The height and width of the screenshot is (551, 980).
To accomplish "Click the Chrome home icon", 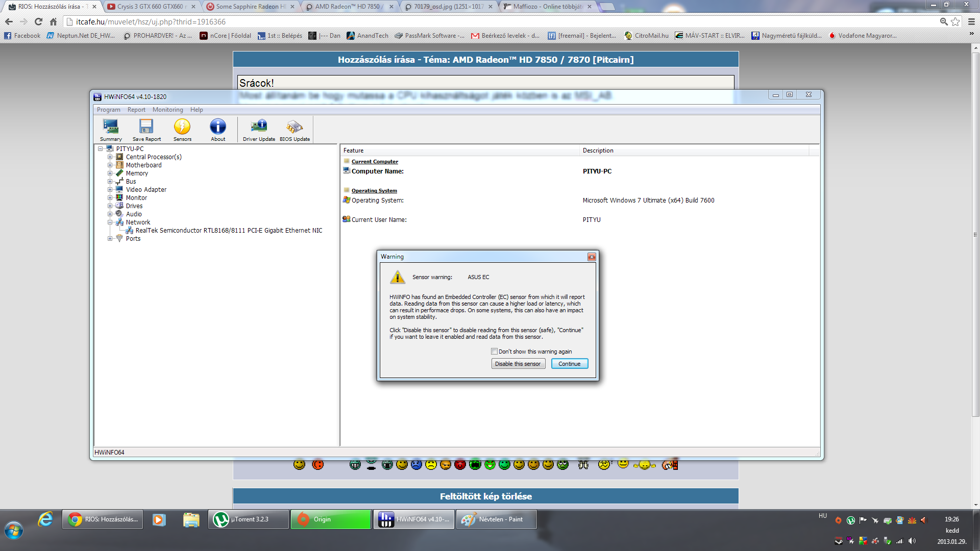I will (53, 21).
